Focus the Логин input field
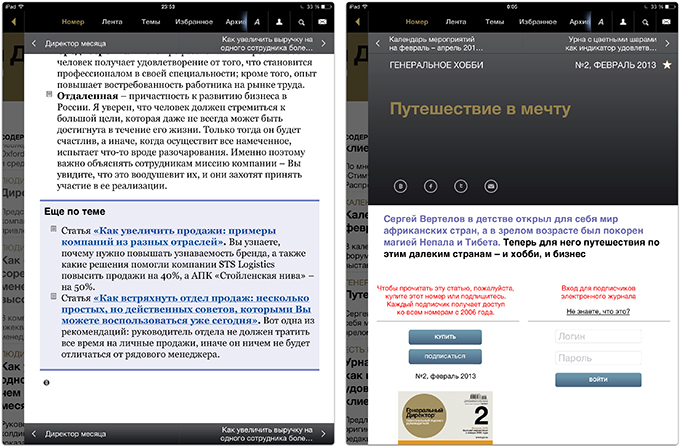 pos(598,336)
